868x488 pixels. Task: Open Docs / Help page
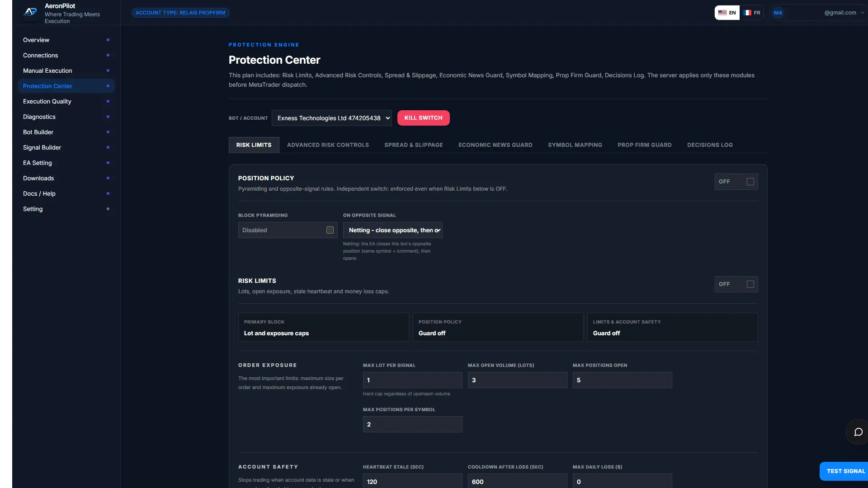point(66,193)
